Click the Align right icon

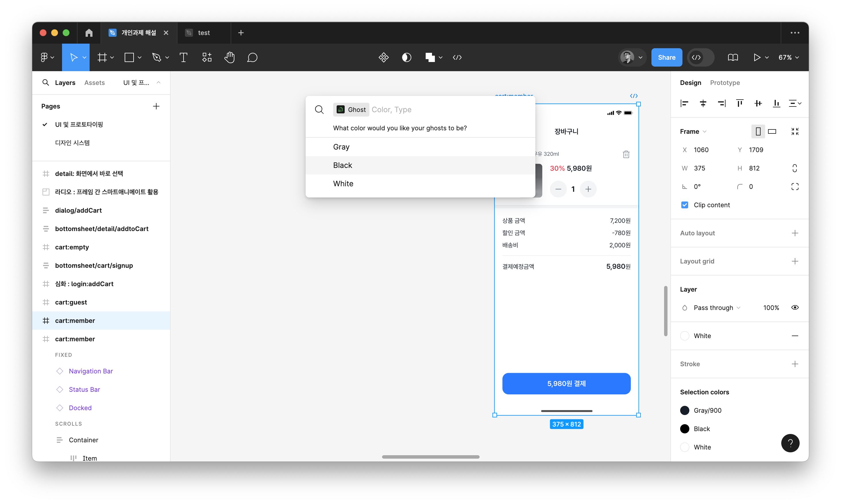pyautogui.click(x=722, y=103)
